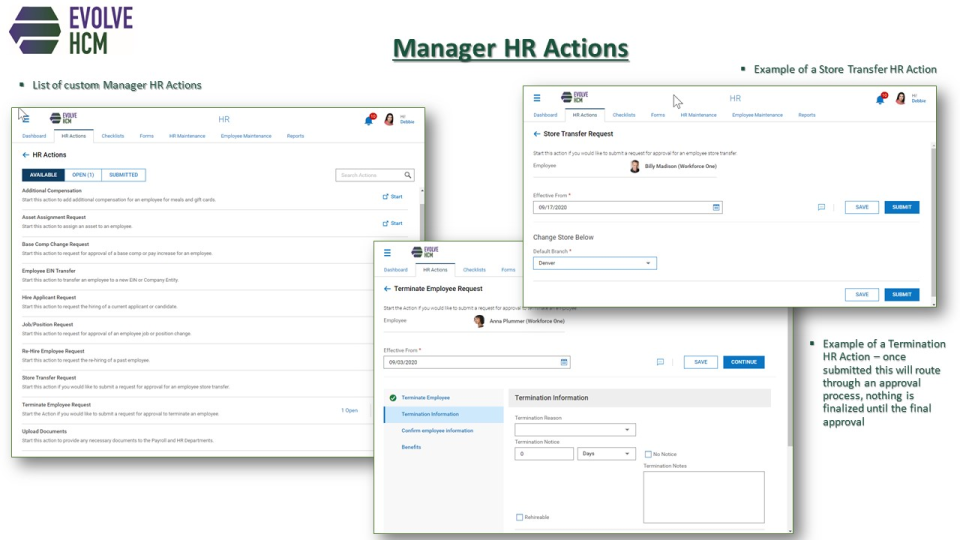Click back arrow beside Store Transfer Request title
The image size is (960, 540).
click(x=537, y=133)
